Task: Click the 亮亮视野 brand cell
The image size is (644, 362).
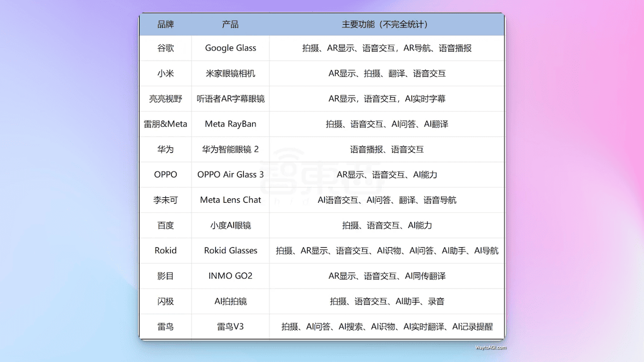Action: [165, 99]
